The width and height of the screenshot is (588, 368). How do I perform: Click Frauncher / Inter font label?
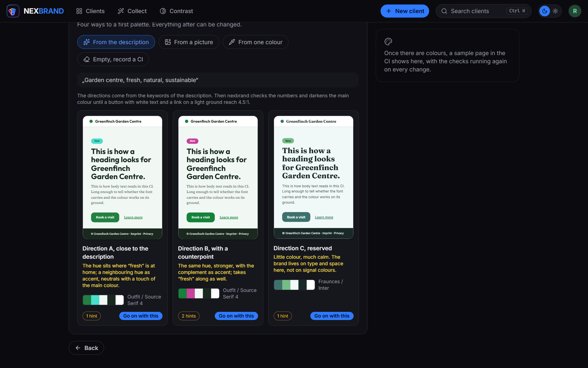click(331, 285)
